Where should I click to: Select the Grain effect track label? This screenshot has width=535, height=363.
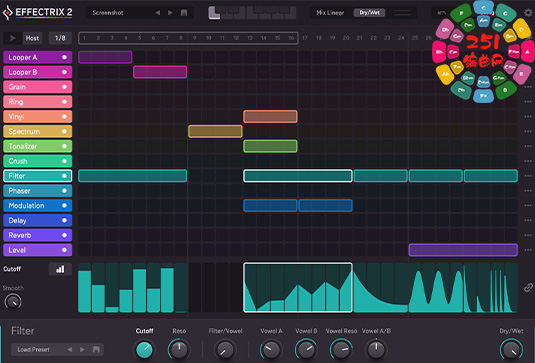click(38, 87)
